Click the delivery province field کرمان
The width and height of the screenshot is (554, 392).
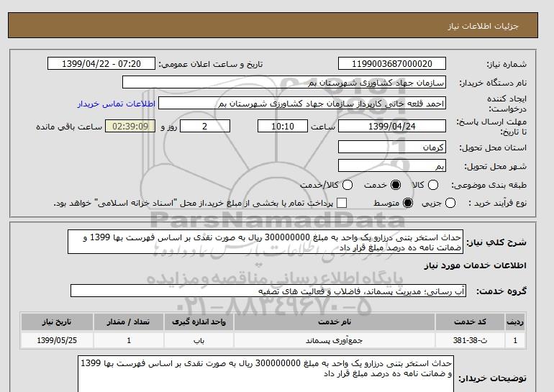392,147
